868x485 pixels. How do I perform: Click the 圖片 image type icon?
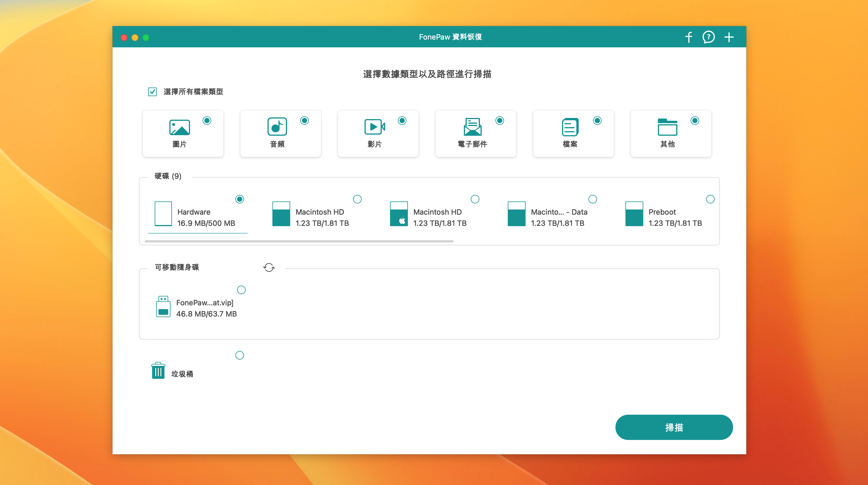(x=180, y=127)
